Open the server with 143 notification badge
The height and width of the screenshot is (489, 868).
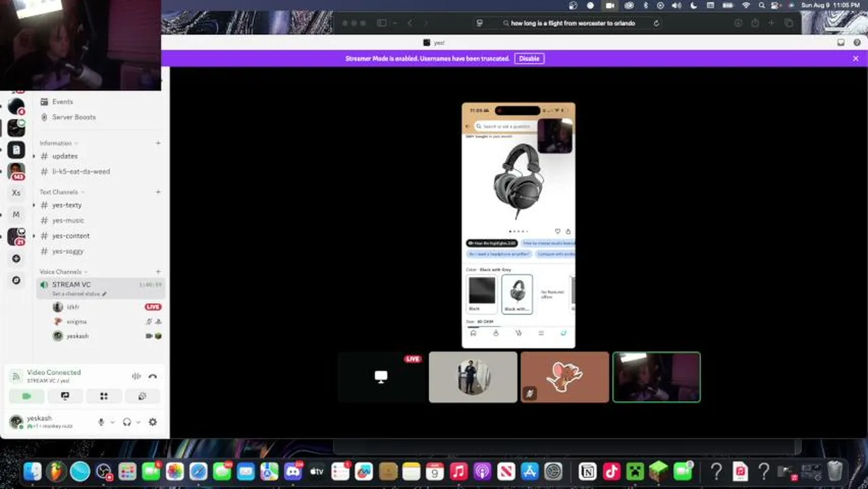pyautogui.click(x=16, y=171)
